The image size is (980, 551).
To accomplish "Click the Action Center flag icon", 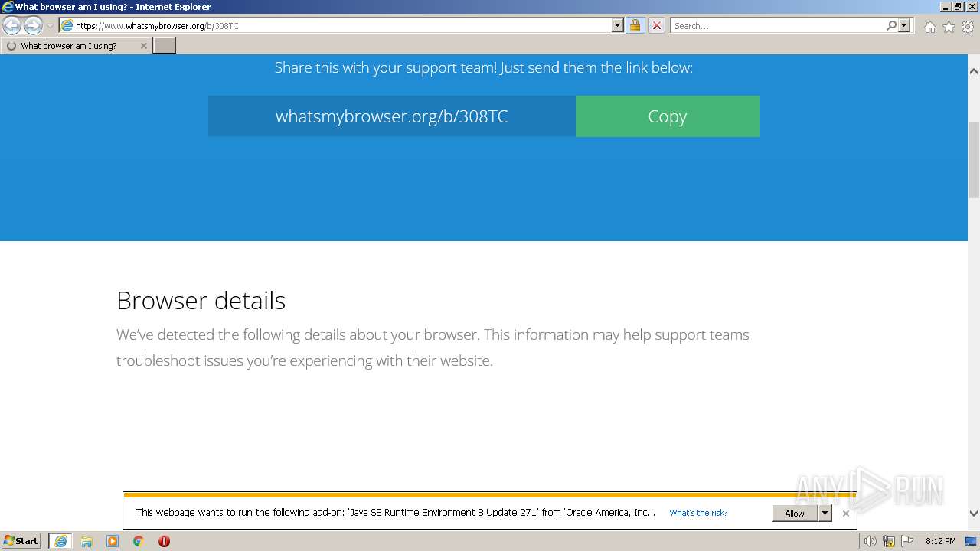I will 907,541.
